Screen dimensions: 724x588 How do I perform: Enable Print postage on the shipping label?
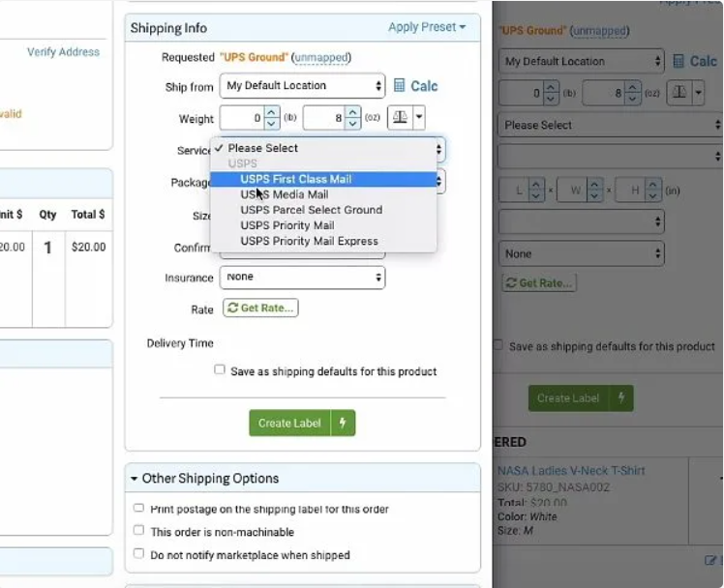(x=138, y=508)
